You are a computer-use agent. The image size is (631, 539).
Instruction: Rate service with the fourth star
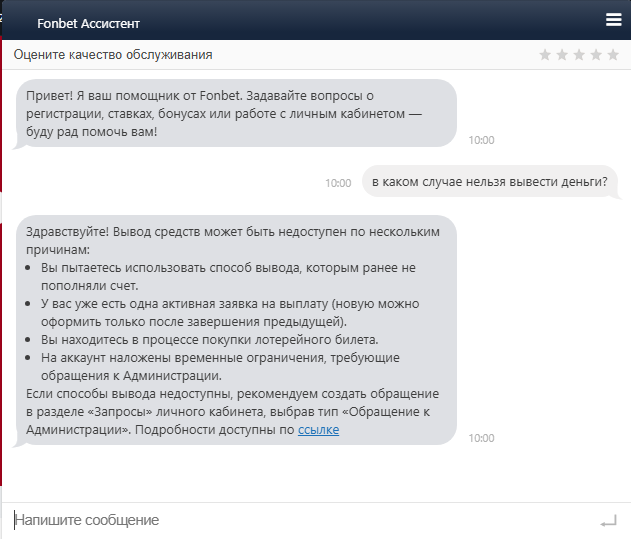point(596,54)
